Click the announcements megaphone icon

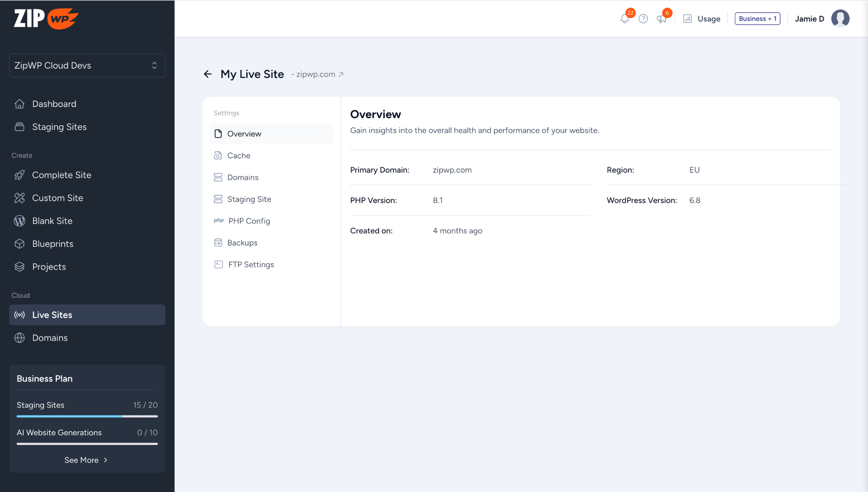661,19
